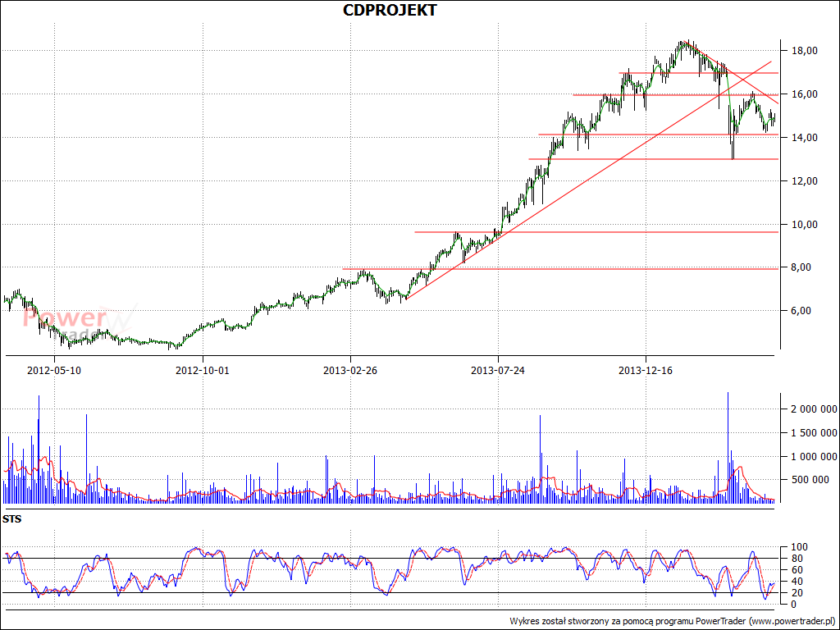840x630 pixels.
Task: Click the 80 oscillator scale label
Action: point(797,559)
